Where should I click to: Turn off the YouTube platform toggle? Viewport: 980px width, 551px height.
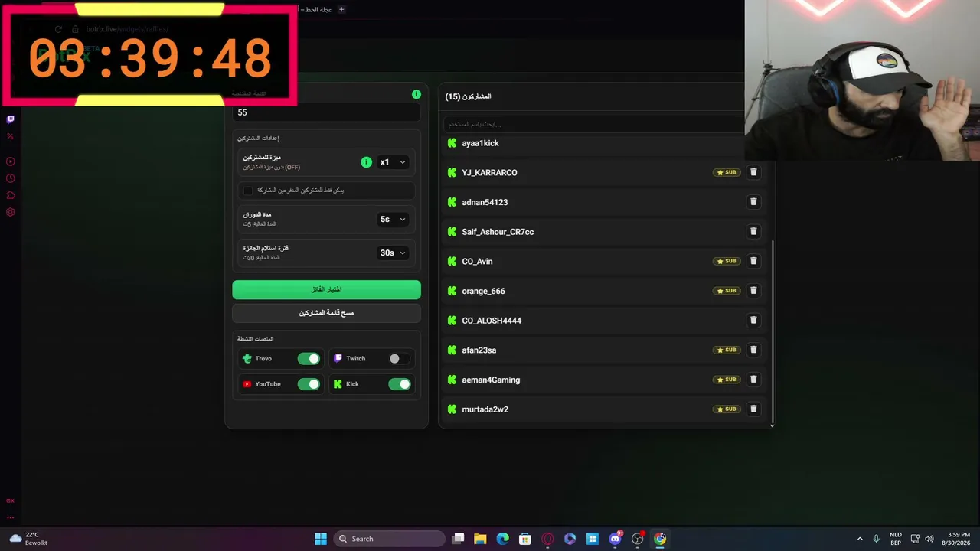pyautogui.click(x=309, y=384)
